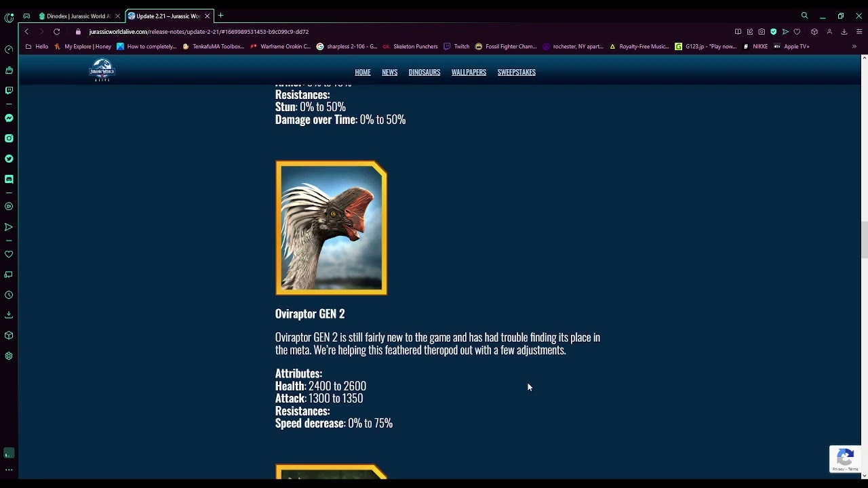Open Fossil Fighter Cham... bookmark

(507, 47)
